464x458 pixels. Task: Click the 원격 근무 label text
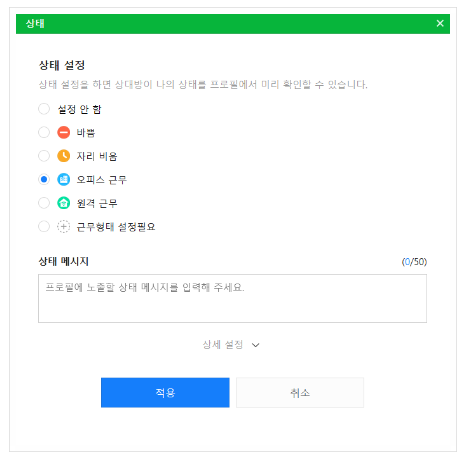pos(97,203)
